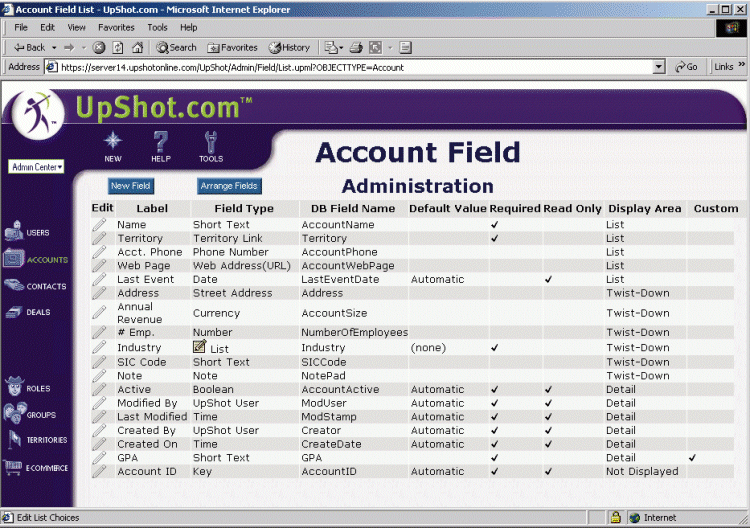
Task: Open the File menu
Action: click(21, 27)
